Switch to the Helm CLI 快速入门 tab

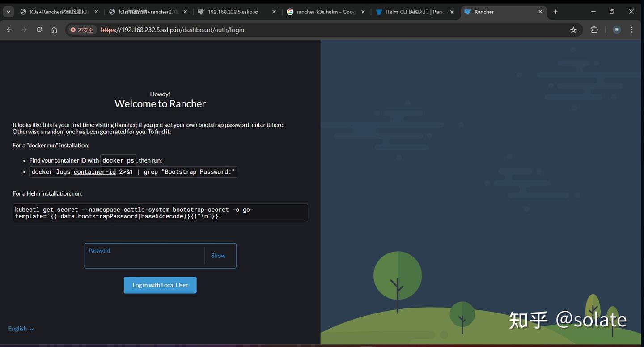click(x=415, y=12)
